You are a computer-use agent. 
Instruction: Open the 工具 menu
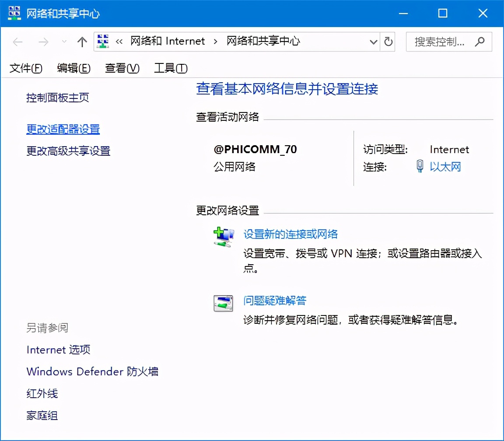171,68
